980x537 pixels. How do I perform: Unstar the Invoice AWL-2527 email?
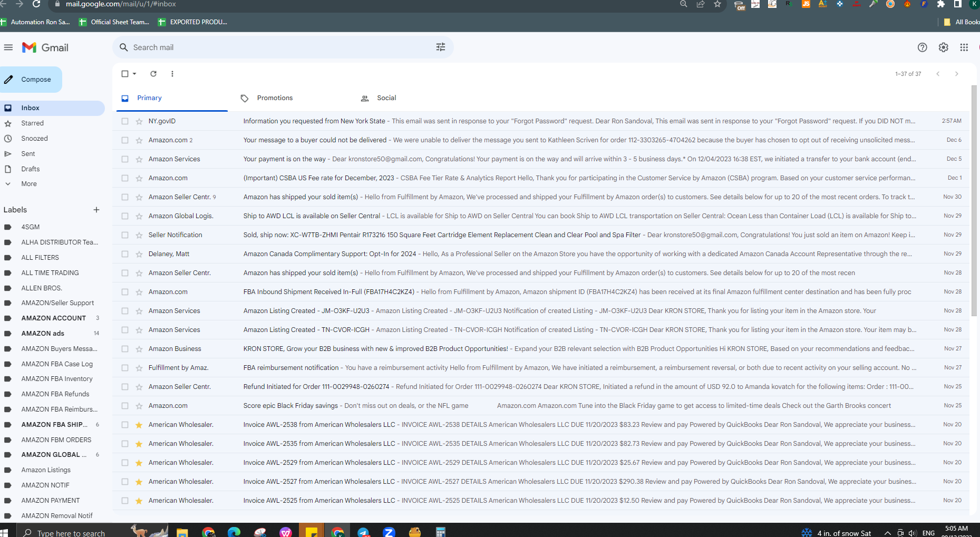coord(139,482)
